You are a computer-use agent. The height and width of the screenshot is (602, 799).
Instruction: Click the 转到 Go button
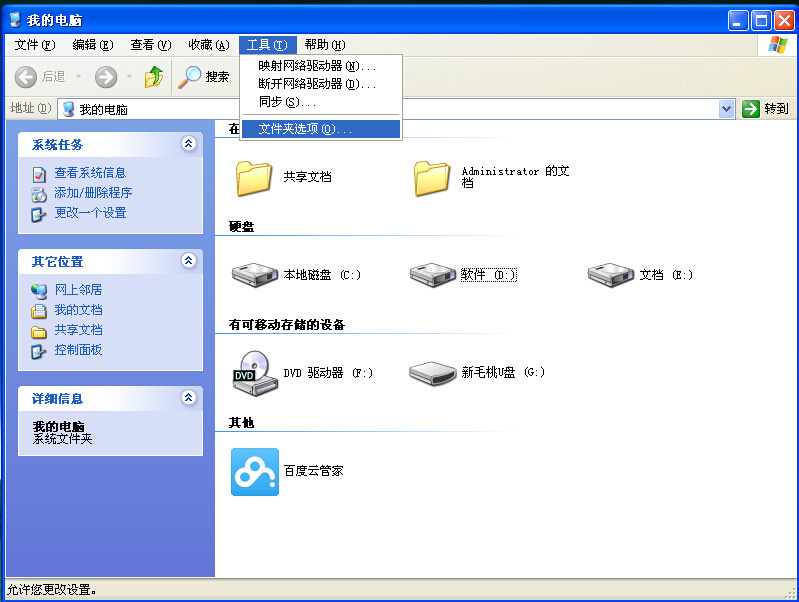766,109
